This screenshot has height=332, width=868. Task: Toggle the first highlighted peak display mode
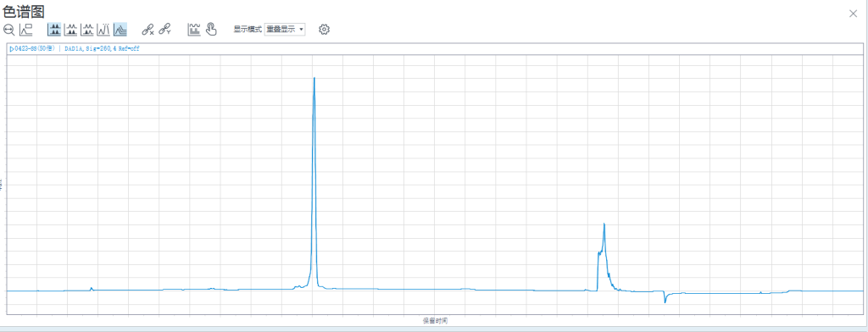pos(54,30)
